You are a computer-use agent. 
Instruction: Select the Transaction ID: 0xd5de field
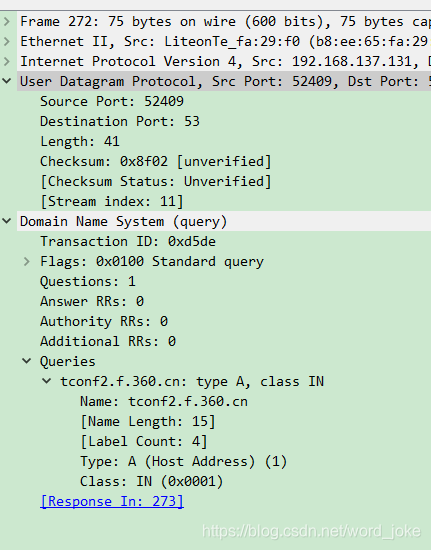tap(128, 241)
